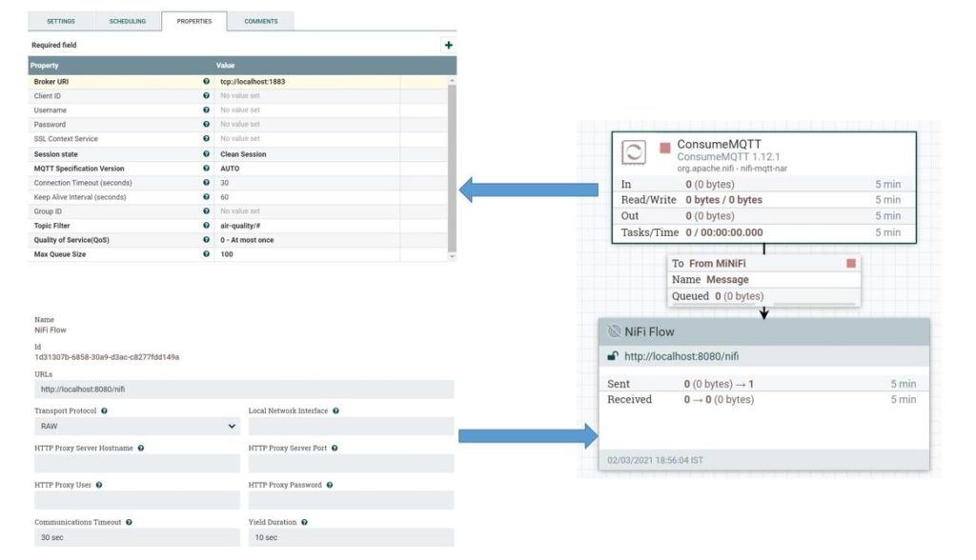Click the lock icon beside the NiFi Flow URL
This screenshot has width=976, height=560.
click(613, 358)
